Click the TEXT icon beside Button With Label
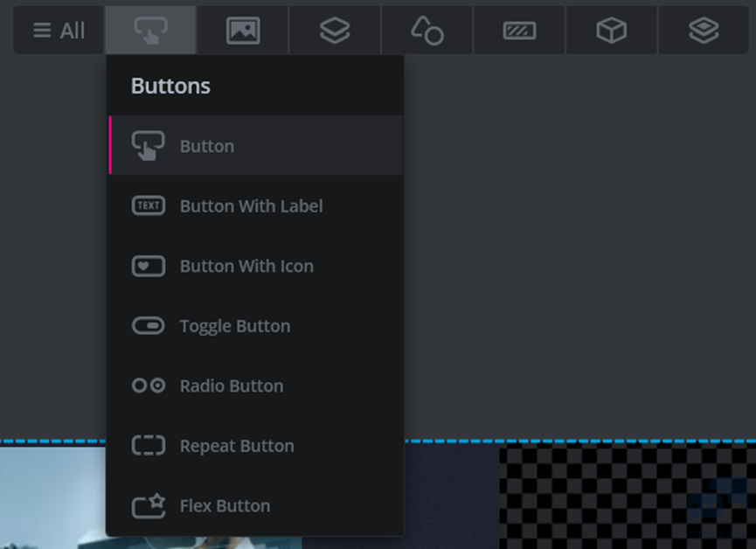The height and width of the screenshot is (549, 756). (x=148, y=205)
